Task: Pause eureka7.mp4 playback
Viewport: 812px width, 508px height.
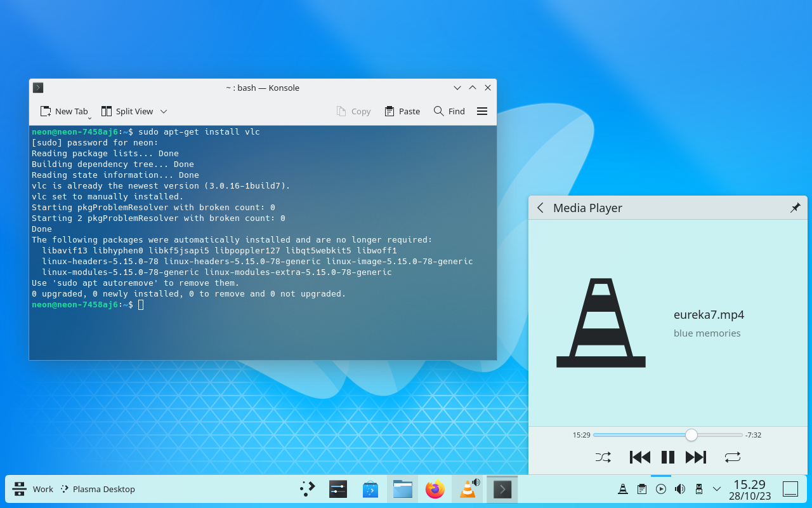Action: coord(667,457)
